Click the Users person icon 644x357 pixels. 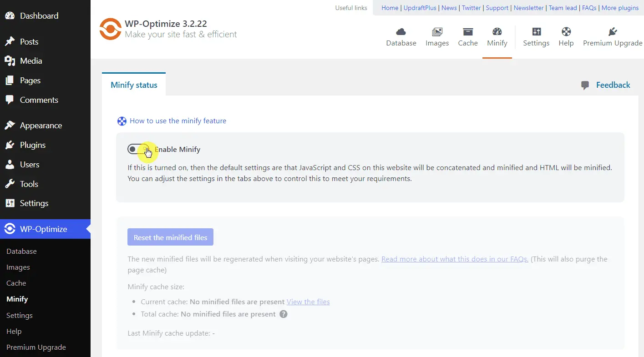[x=10, y=165]
